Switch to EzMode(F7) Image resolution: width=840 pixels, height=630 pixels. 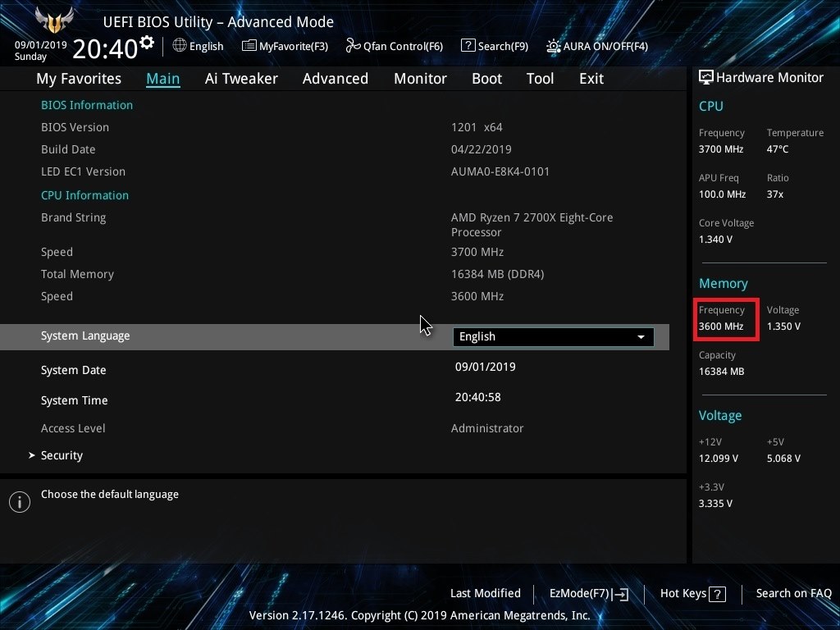(587, 593)
